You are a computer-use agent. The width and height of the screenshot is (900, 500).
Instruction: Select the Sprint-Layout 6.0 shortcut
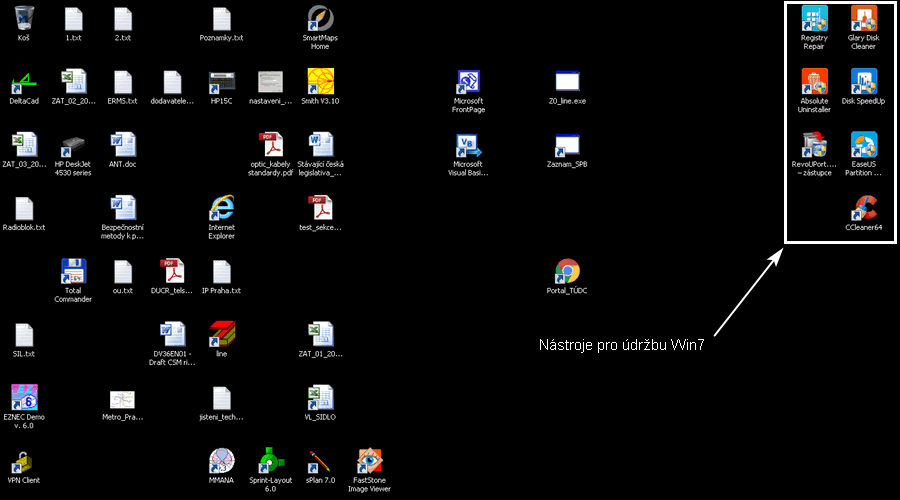click(x=270, y=460)
